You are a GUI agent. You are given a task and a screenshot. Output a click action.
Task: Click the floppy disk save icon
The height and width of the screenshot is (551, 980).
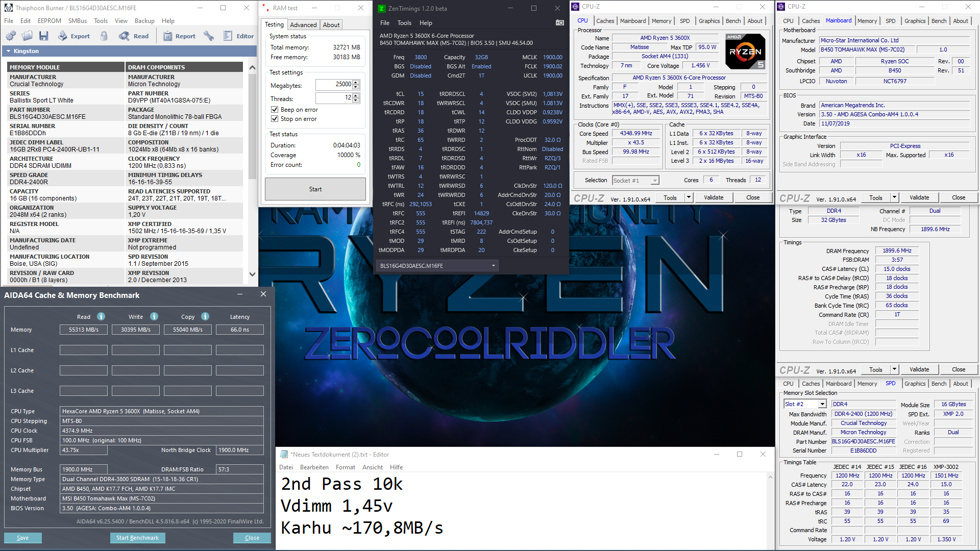[44, 36]
